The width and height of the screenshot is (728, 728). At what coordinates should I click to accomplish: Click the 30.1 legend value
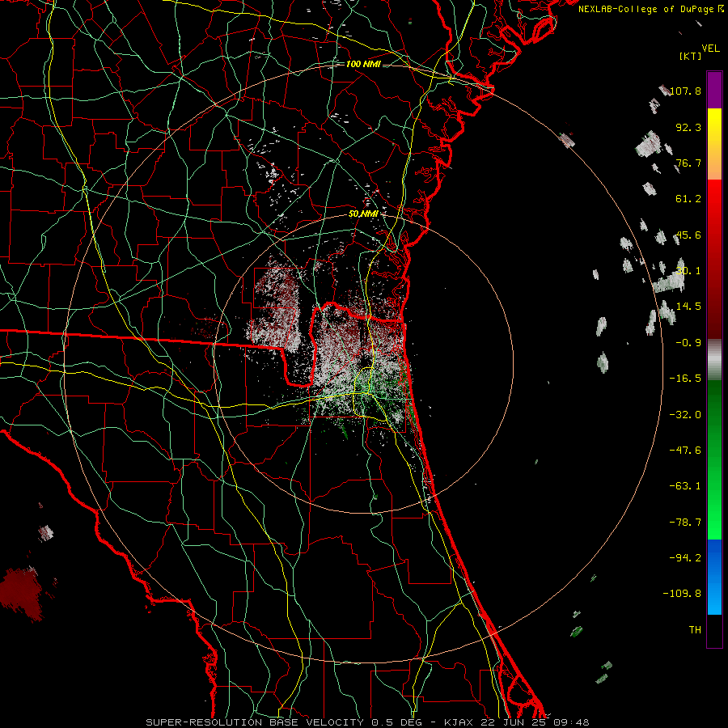(x=688, y=271)
